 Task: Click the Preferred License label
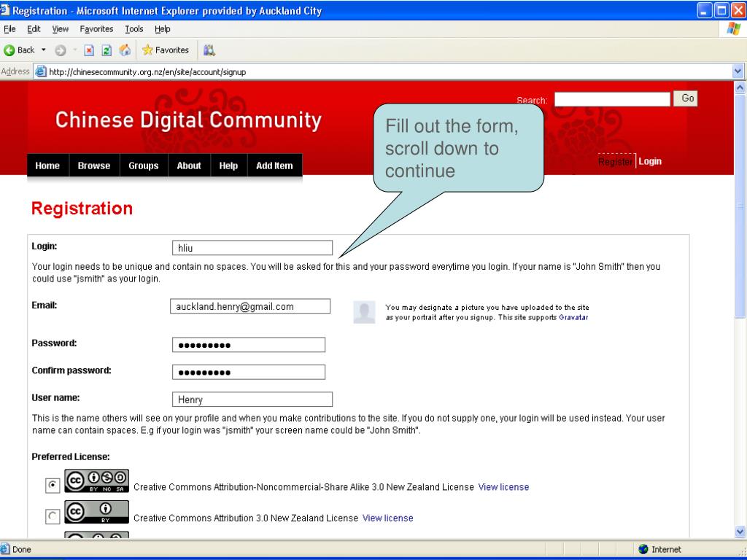click(x=71, y=456)
